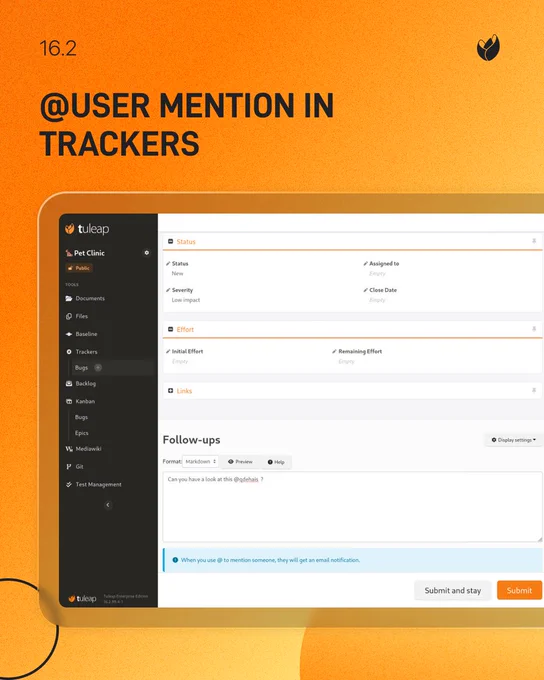Open the Documents tool
Screen dimensions: 544x680
(90, 298)
